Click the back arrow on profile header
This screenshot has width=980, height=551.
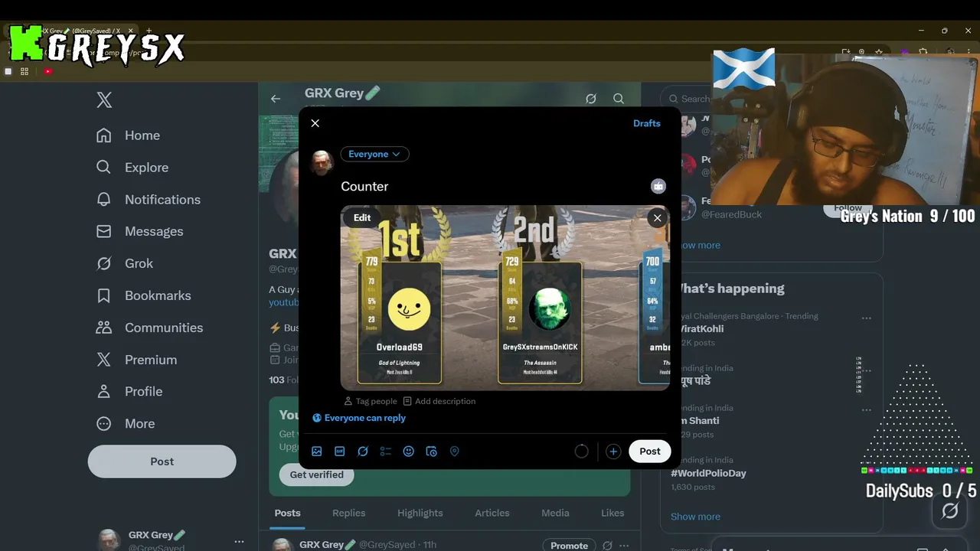276,99
